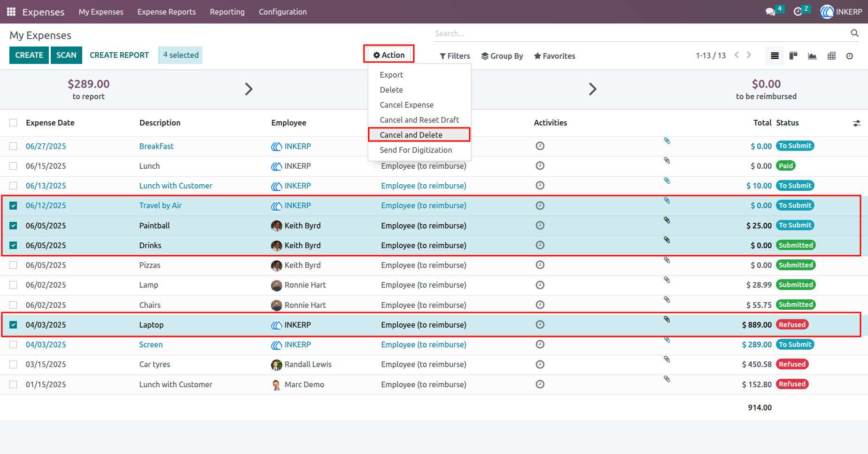Uncheck the Laptop expense checkbox
The height and width of the screenshot is (454, 868).
coord(13,325)
